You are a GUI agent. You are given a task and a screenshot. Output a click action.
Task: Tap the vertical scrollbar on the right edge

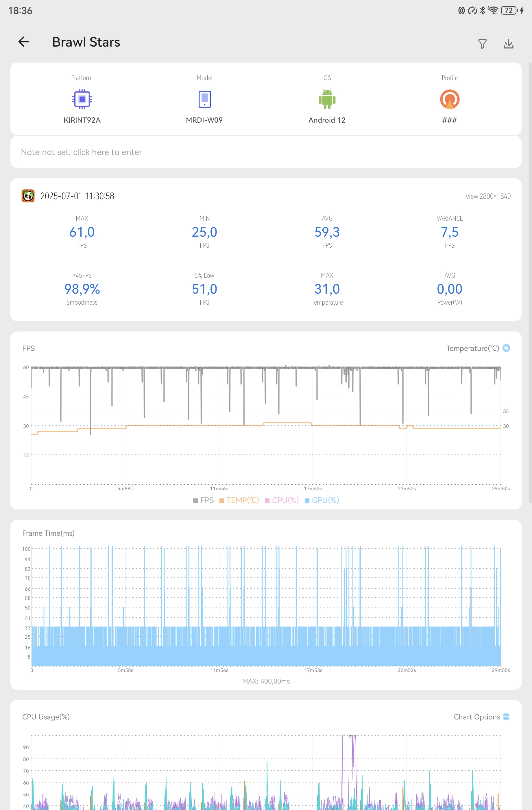click(x=530, y=282)
